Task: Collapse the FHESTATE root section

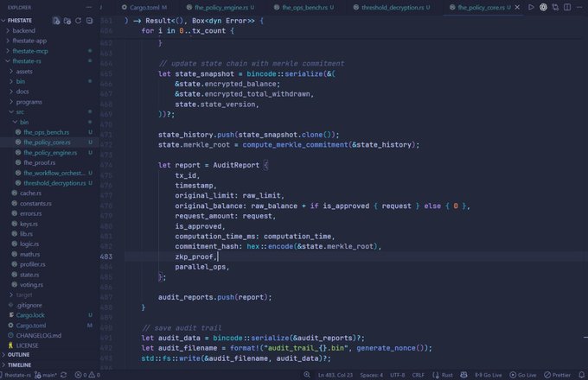Action: click(x=20, y=20)
